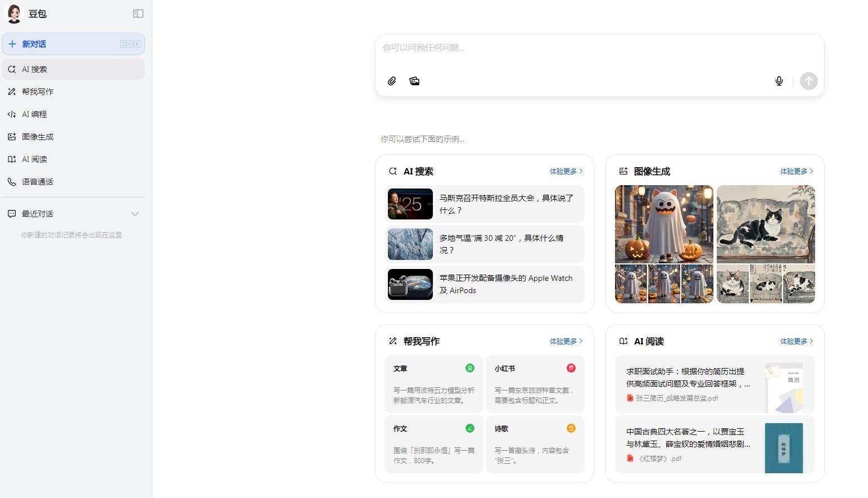868x498 pixels.
Task: Click the send arrow icon
Action: 808,81
